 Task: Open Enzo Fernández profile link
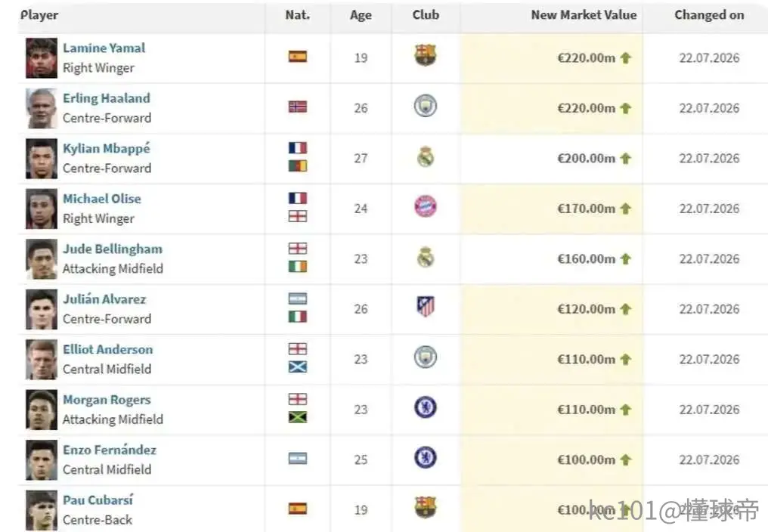tap(109, 450)
